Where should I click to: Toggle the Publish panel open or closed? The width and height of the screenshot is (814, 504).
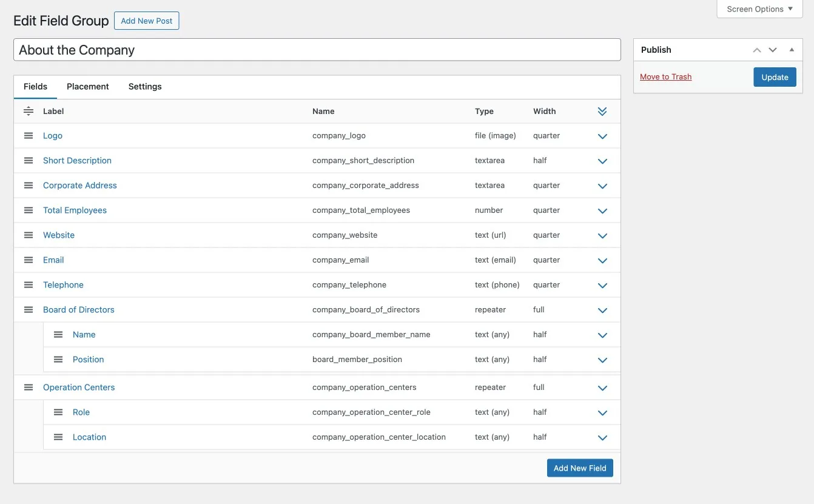coord(792,50)
